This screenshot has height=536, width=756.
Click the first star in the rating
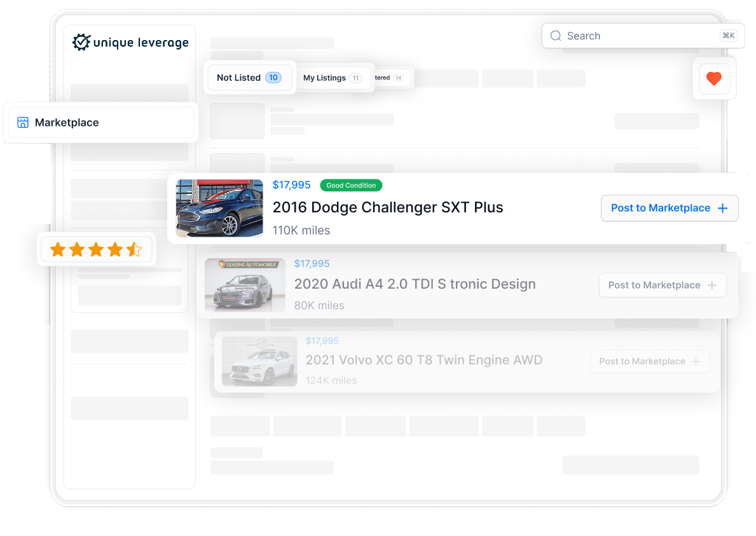click(58, 250)
